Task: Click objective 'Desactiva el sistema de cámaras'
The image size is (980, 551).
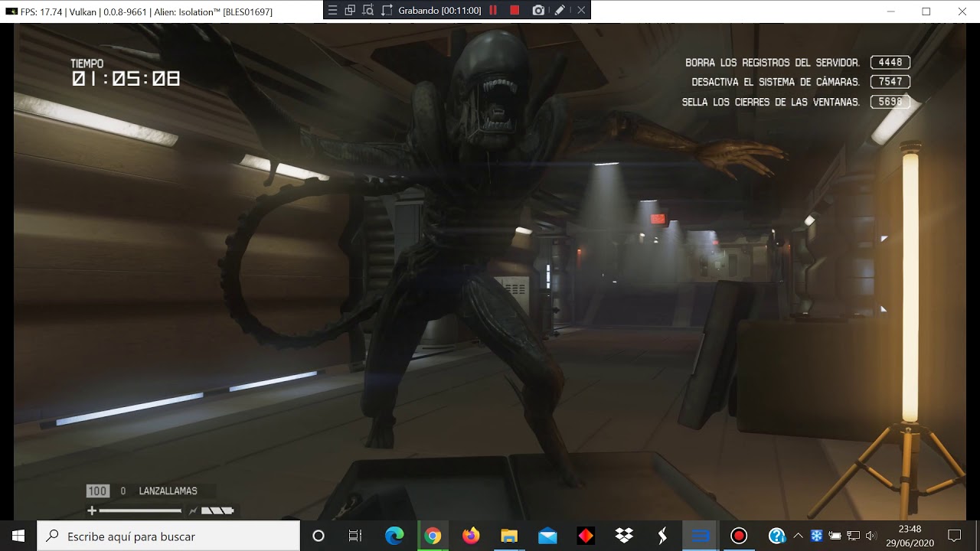Action: tap(776, 82)
